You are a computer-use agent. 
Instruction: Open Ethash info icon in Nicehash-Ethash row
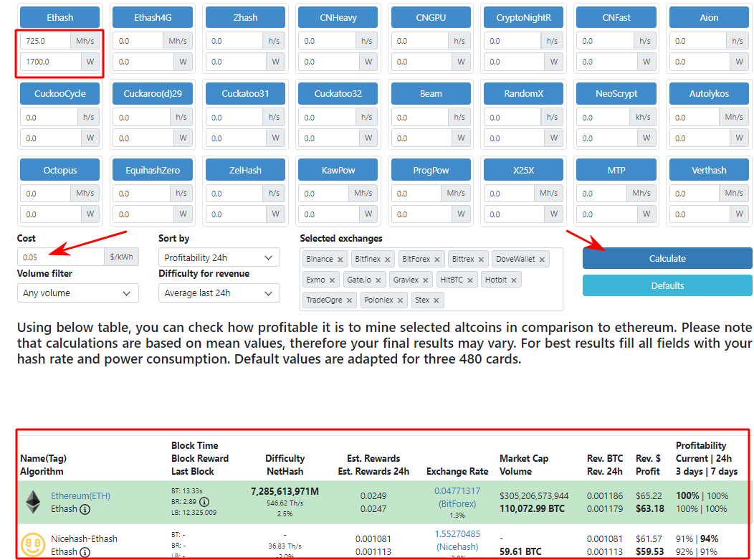tap(85, 552)
